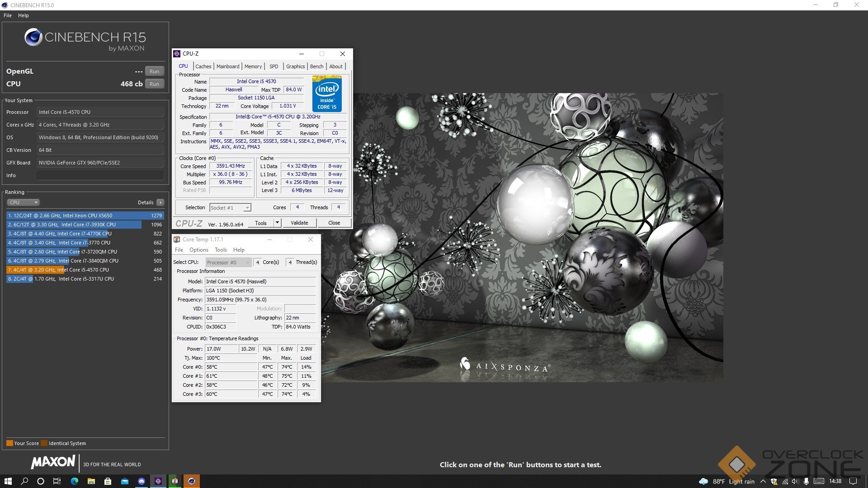Click the Info text field
The image size is (868, 488).
(100, 175)
